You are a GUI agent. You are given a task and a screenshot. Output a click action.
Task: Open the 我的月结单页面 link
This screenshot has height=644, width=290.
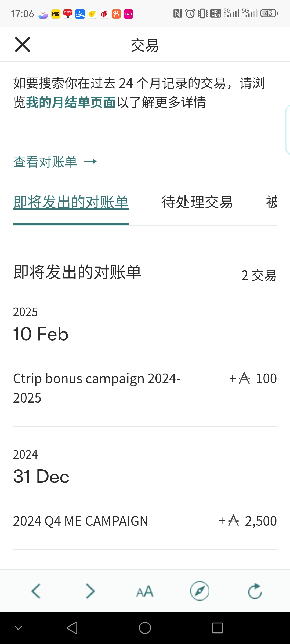[71, 103]
